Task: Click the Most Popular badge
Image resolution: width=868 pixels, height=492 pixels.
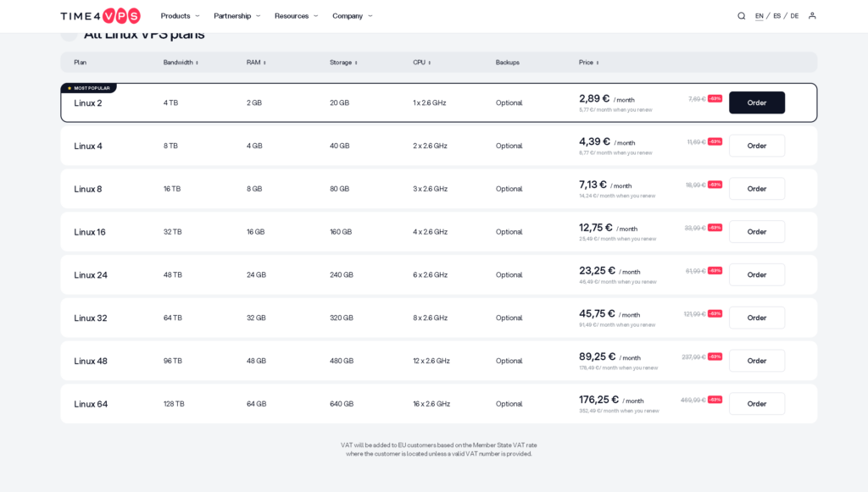Action: 88,88
